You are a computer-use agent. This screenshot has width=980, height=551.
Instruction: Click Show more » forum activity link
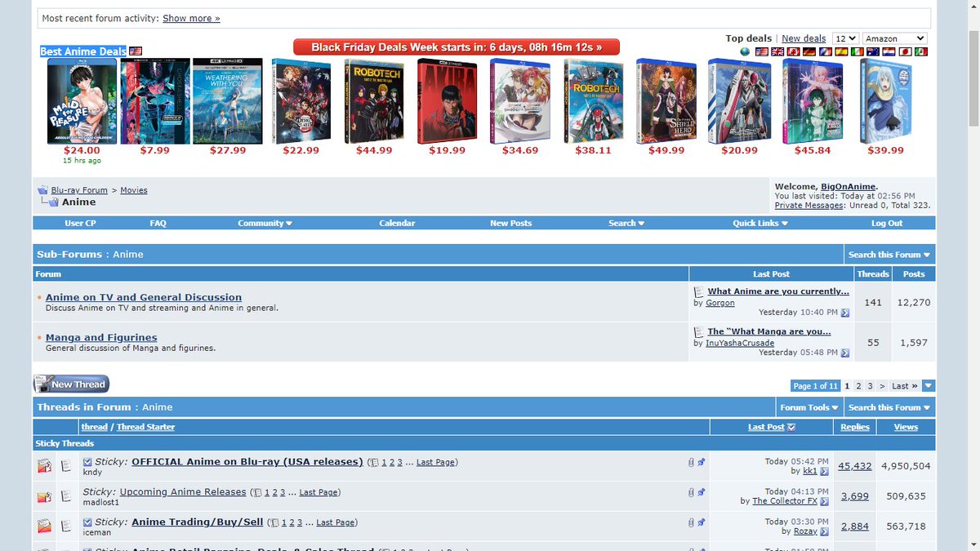pos(191,18)
